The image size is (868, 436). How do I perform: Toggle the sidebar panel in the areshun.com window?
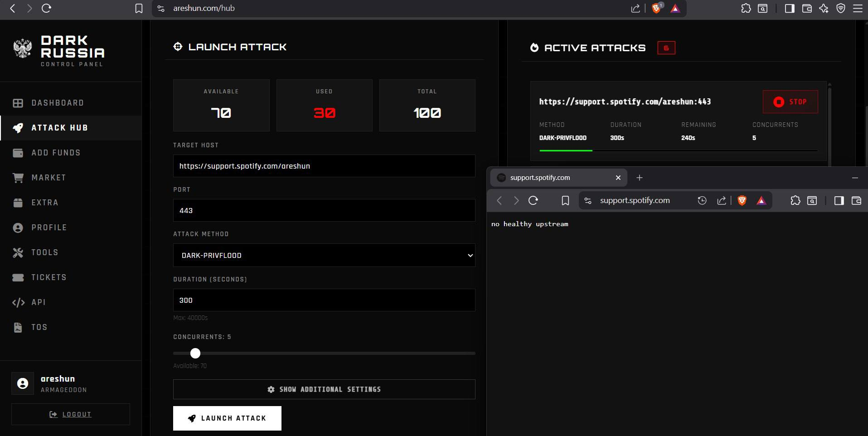(790, 8)
